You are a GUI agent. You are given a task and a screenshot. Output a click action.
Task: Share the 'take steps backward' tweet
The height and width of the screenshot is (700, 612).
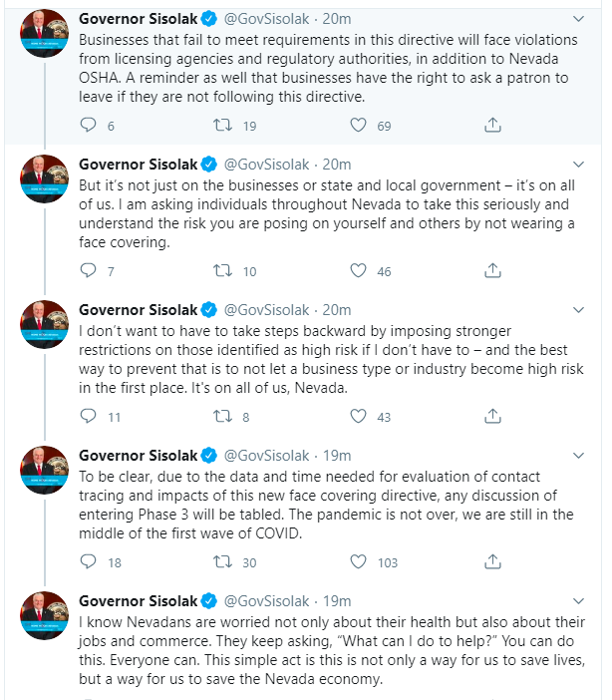point(491,416)
